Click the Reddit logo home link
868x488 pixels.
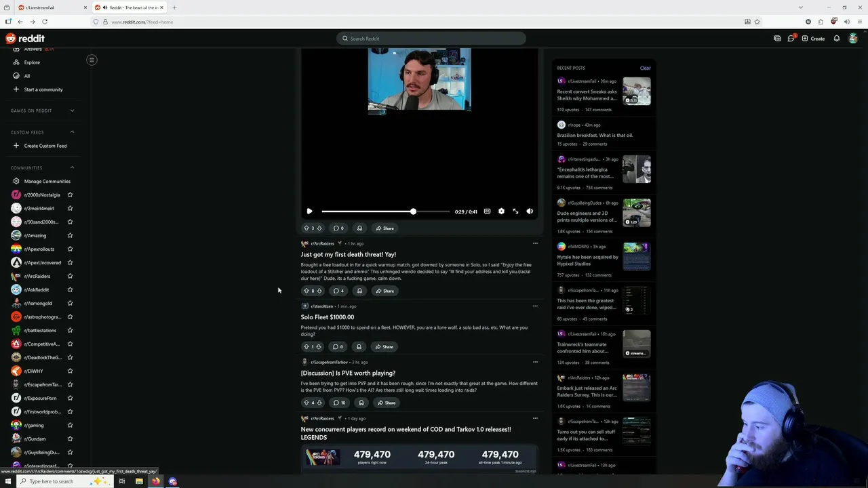25,39
